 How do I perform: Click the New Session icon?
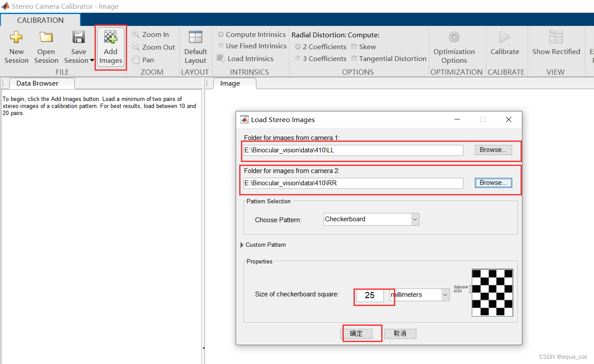pyautogui.click(x=16, y=37)
